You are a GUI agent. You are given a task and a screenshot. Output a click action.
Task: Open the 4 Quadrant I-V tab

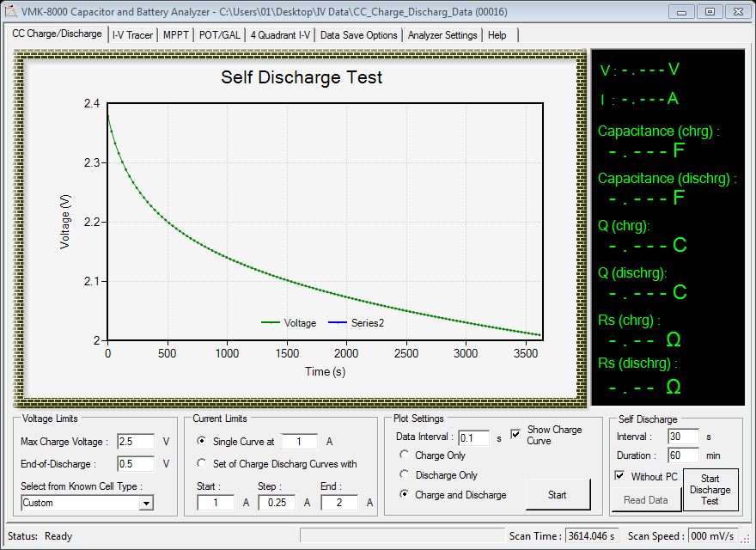[x=280, y=35]
